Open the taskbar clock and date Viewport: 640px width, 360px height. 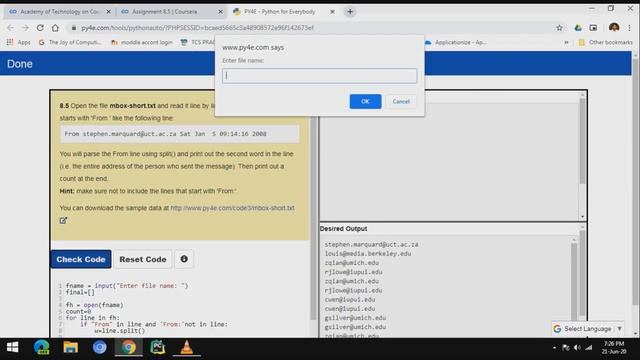(613, 347)
